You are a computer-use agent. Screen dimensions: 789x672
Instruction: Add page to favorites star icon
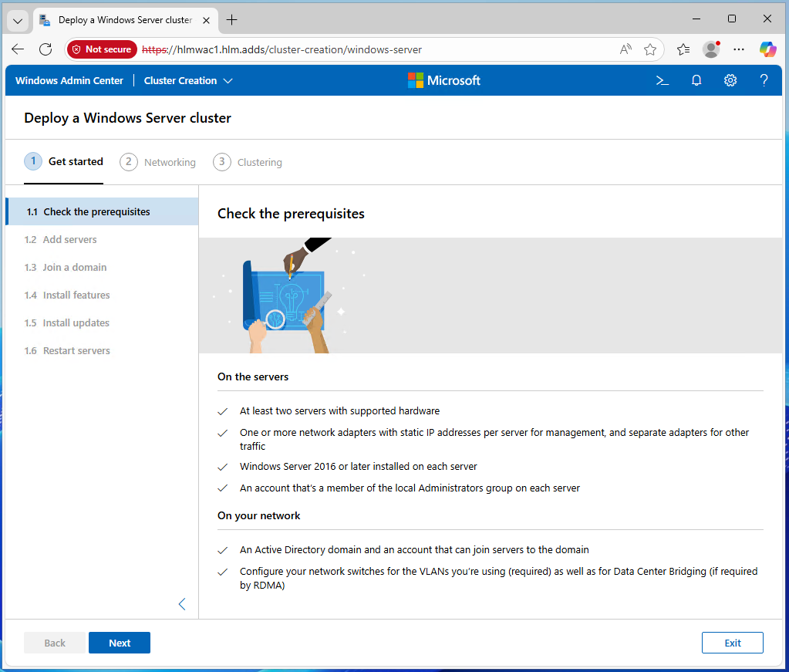pos(650,49)
